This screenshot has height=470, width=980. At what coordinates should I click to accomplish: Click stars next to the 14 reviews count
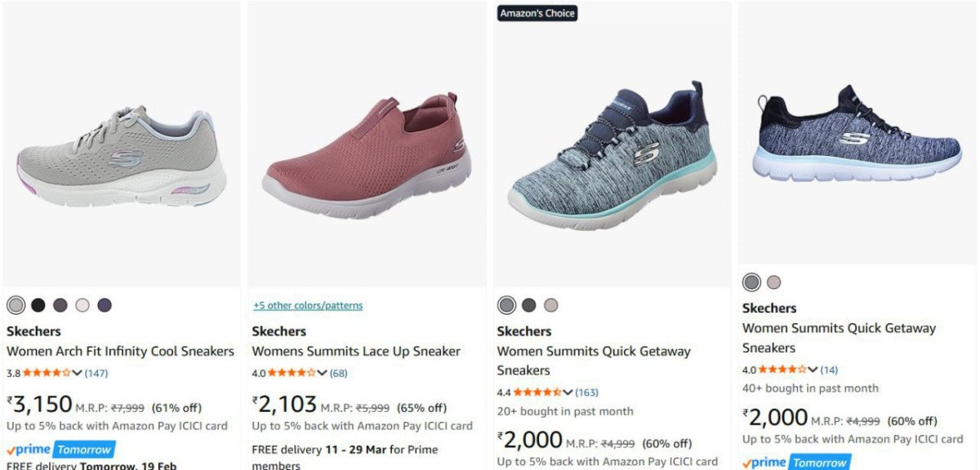(x=782, y=370)
